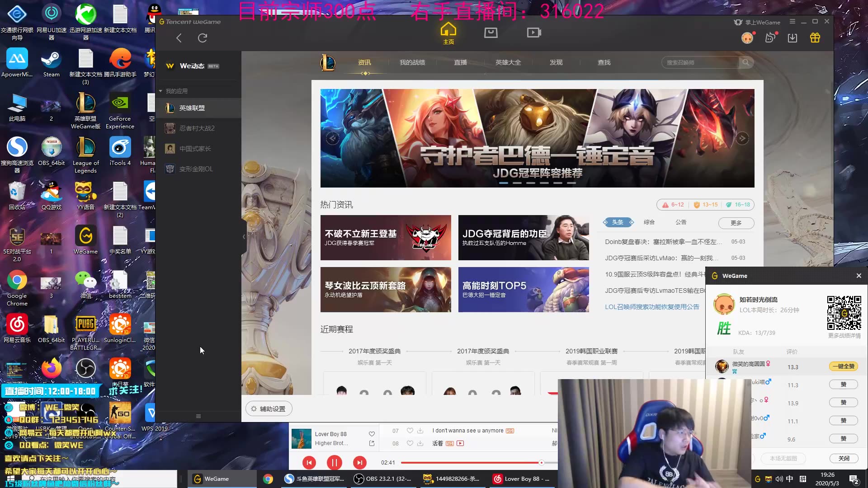Open the WeGame hamburger menu

pyautogui.click(x=793, y=22)
